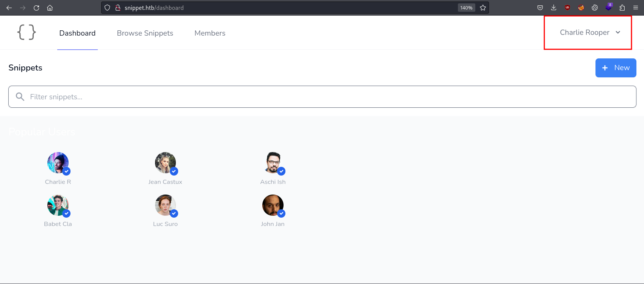Open John Jan's profile avatar
Viewport: 644px width, 284px height.
coord(273,205)
